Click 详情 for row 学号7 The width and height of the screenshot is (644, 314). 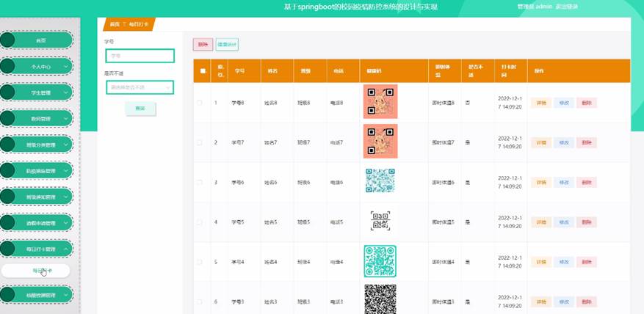541,143
